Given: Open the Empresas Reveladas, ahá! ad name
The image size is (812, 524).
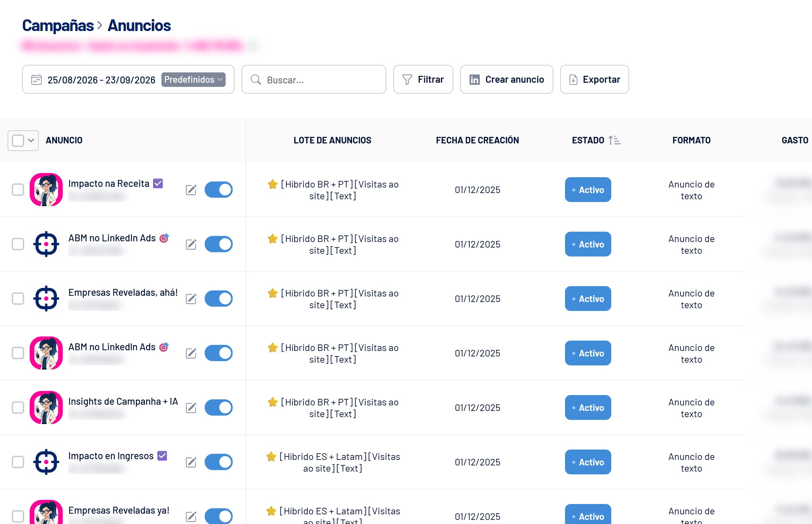Looking at the screenshot, I should coord(123,292).
